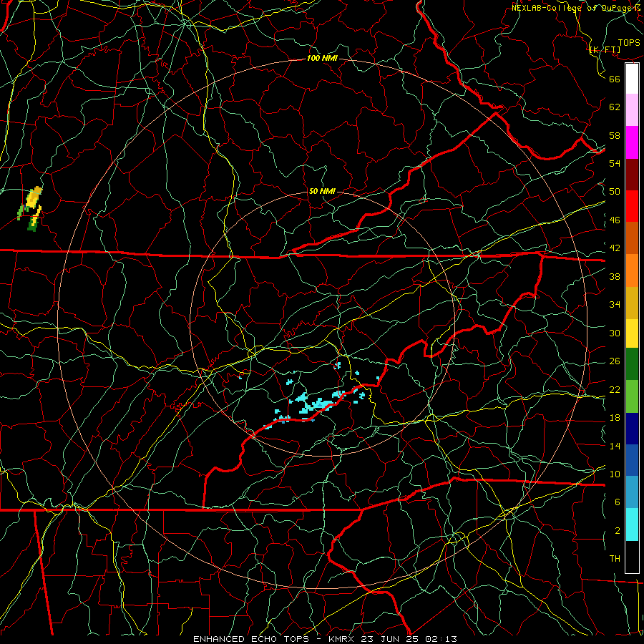
Task: Click the bright red swatch on the scale
Action: (x=632, y=206)
